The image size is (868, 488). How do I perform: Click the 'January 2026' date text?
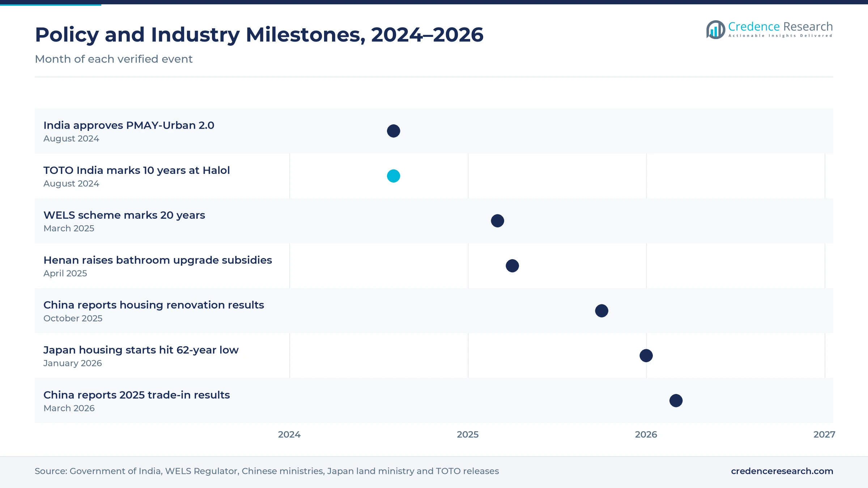72,363
